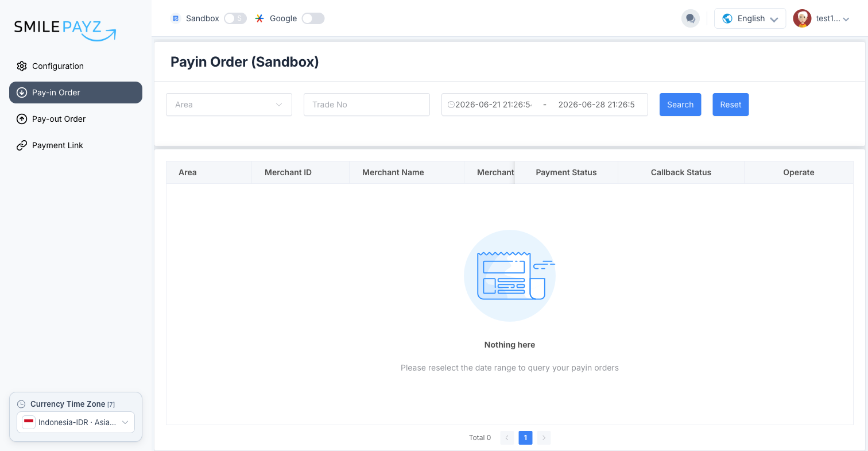Select Pay-in Order in the sidebar
This screenshot has width=868, height=451.
(76, 92)
